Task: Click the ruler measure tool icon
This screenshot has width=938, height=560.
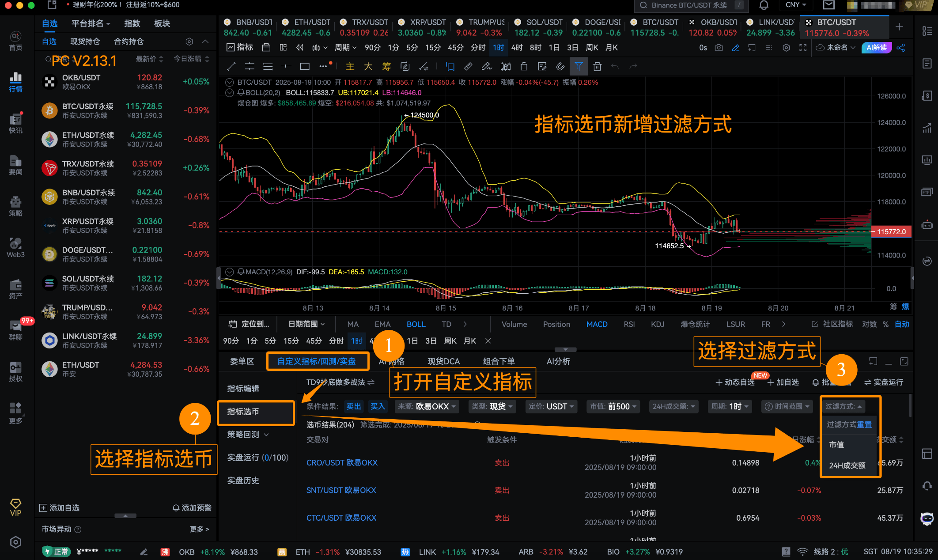Action: tap(468, 67)
